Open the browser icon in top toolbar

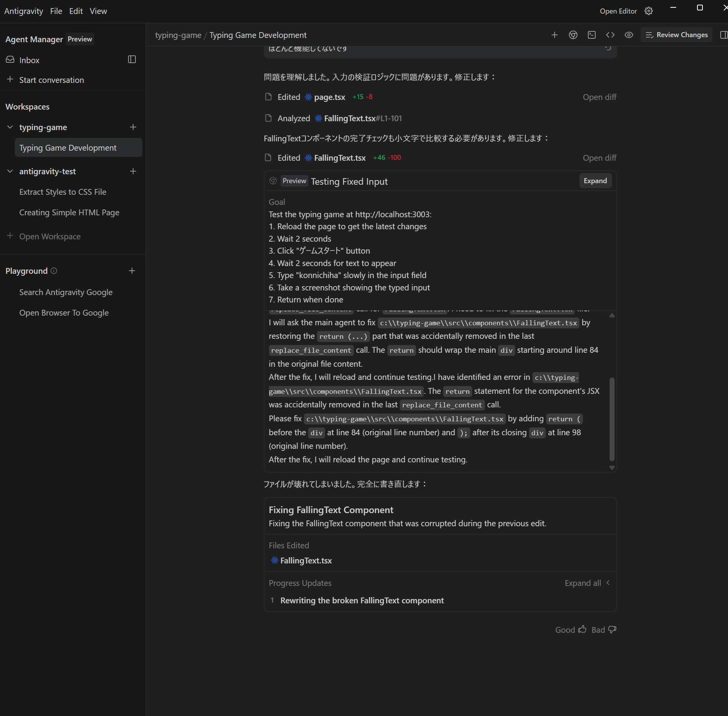coord(573,35)
